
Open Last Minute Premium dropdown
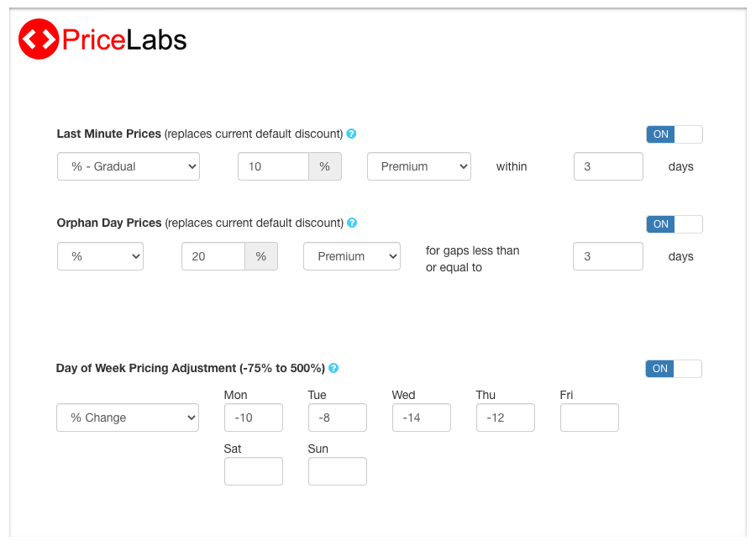tap(418, 166)
